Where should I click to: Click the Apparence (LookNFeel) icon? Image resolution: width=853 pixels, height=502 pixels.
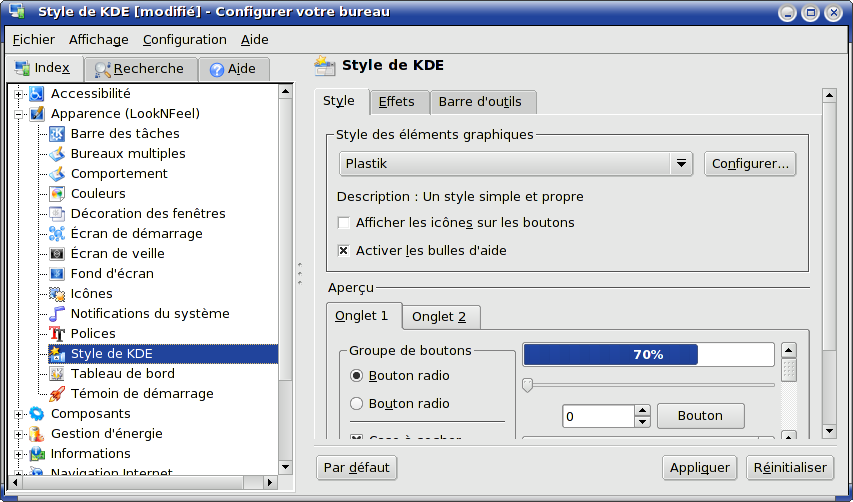36,114
